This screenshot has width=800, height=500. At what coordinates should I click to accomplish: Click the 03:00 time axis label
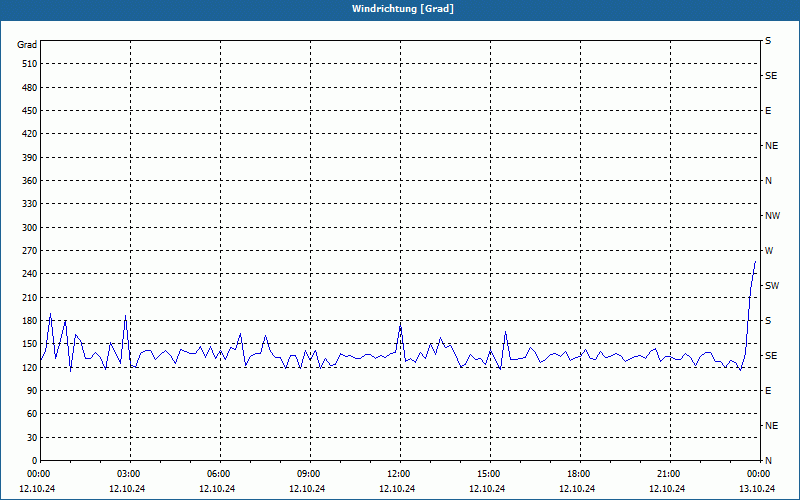pos(130,474)
